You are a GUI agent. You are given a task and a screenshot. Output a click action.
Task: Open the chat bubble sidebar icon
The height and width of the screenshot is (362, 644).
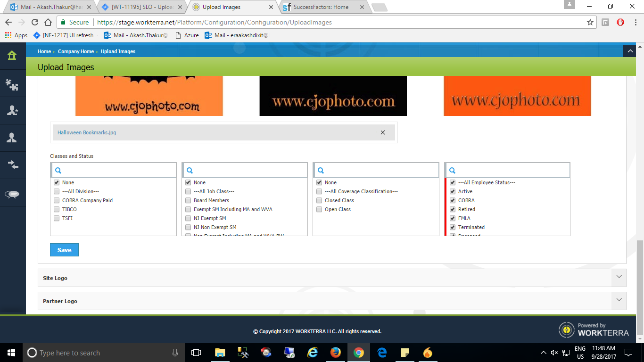point(12,194)
